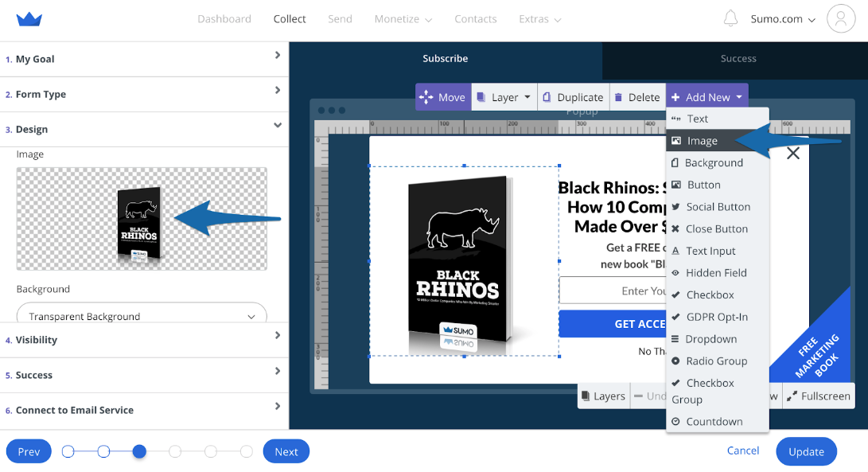Go to Dashboard
The width and height of the screenshot is (868, 472).
pyautogui.click(x=224, y=19)
